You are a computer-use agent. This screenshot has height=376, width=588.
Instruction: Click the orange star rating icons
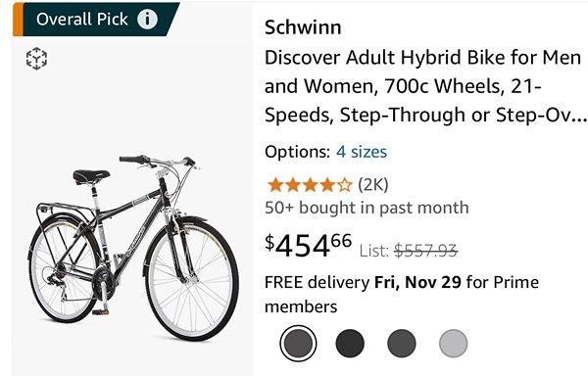[310, 185]
